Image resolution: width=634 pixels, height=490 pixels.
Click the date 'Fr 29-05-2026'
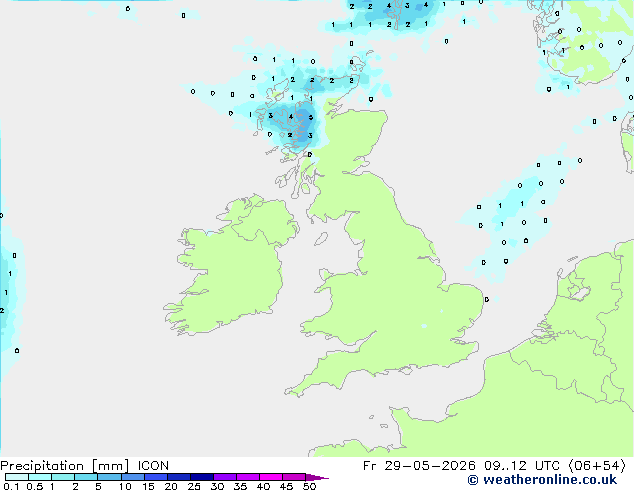point(419,466)
